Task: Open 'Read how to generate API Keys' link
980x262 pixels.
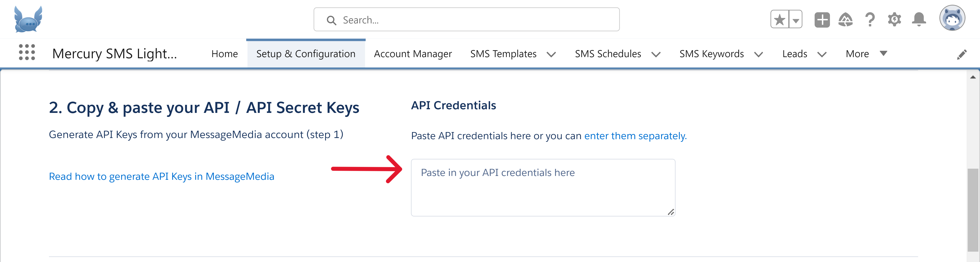Action: point(161,176)
